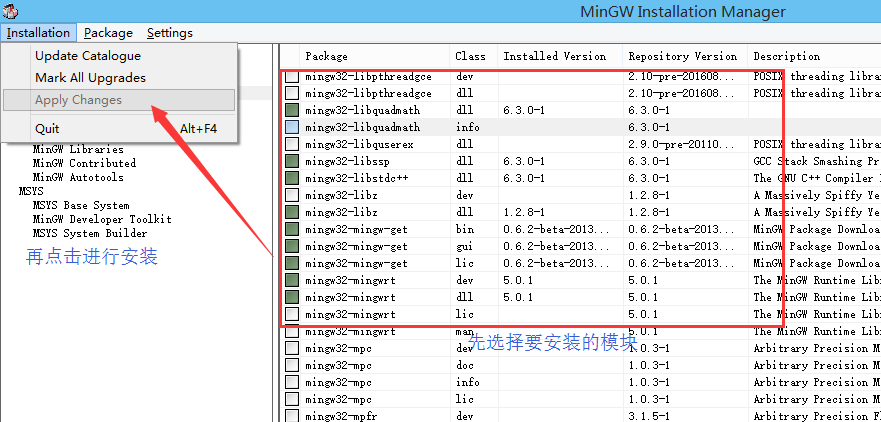Select MinGW Contributed in the tree

[84, 164]
